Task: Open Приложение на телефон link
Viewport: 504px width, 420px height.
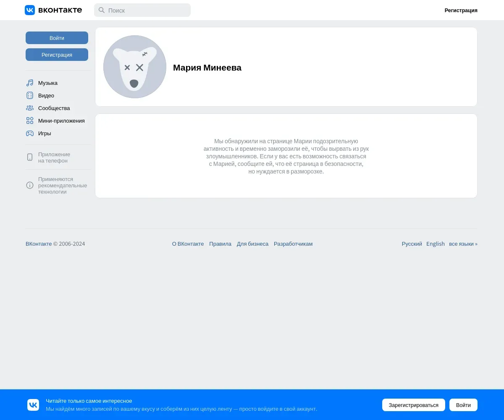Action: coord(54,157)
